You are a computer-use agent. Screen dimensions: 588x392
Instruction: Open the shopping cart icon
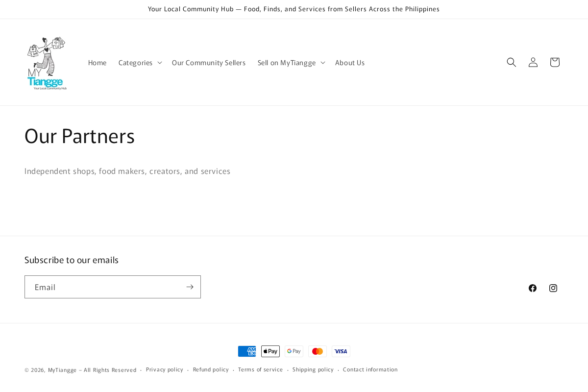click(554, 62)
